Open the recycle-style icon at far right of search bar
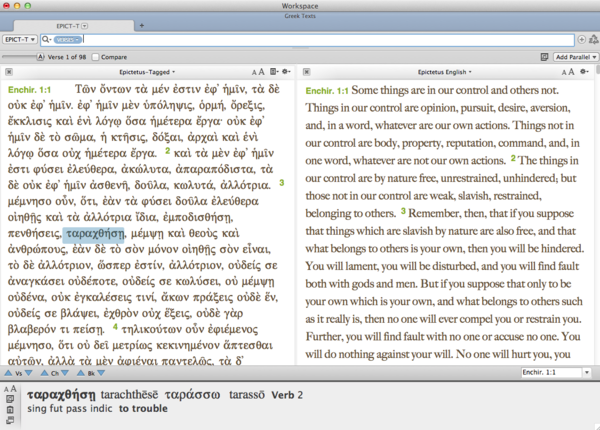This screenshot has width=600, height=430. pos(593,39)
